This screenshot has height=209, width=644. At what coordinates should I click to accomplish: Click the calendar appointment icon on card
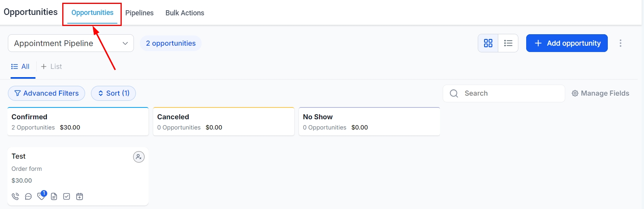(80, 196)
